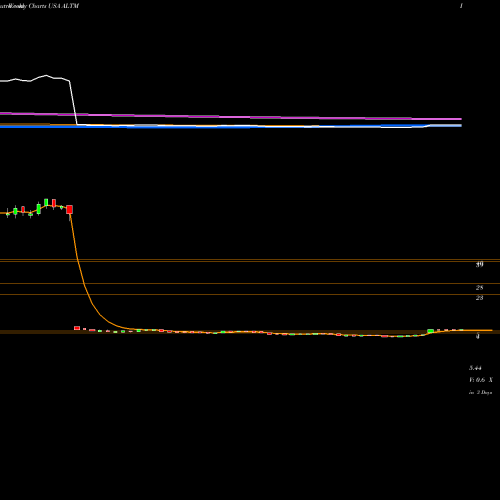Click the '5.44' price value
Screen dimensions: 500x500
(475, 368)
